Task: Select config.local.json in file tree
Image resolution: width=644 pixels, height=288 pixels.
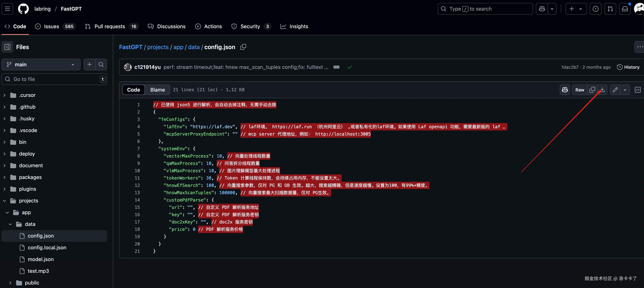Action: coord(47,248)
